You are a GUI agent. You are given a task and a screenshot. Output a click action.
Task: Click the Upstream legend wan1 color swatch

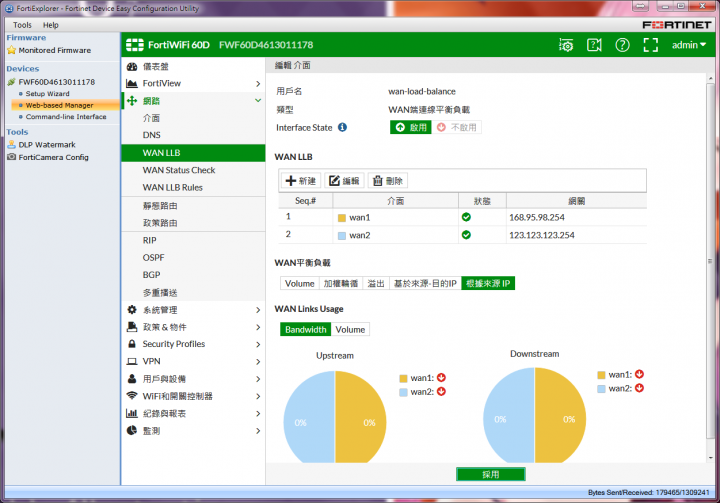403,379
